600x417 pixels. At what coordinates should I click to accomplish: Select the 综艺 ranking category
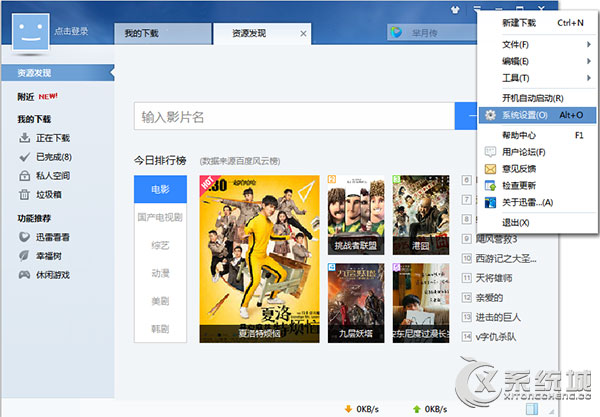pyautogui.click(x=160, y=245)
